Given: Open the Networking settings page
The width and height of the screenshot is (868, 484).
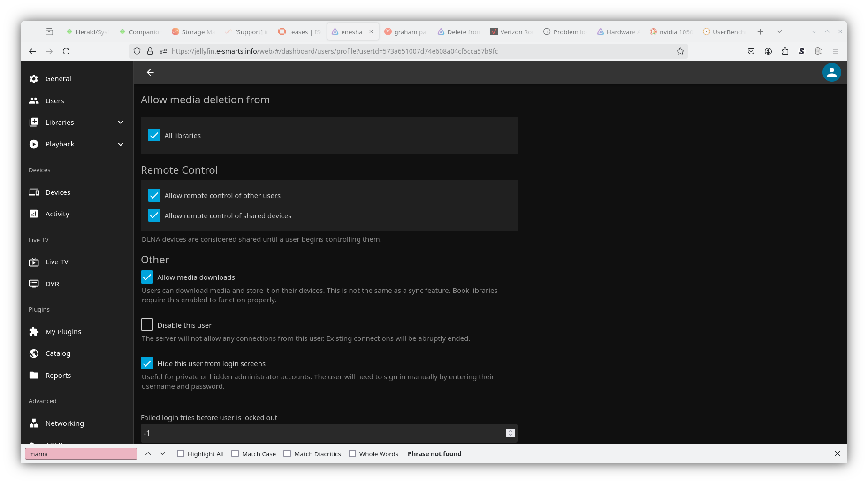Looking at the screenshot, I should [x=64, y=423].
